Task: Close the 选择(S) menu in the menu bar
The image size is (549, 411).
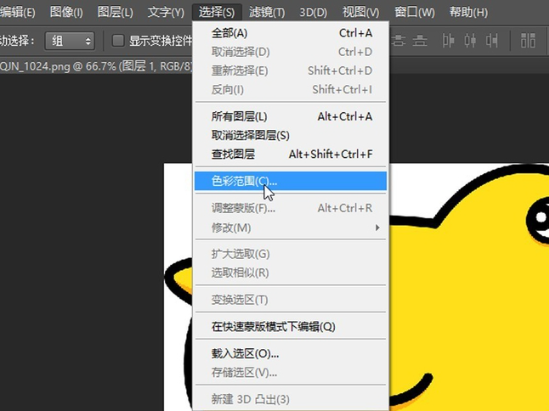Action: [217, 12]
